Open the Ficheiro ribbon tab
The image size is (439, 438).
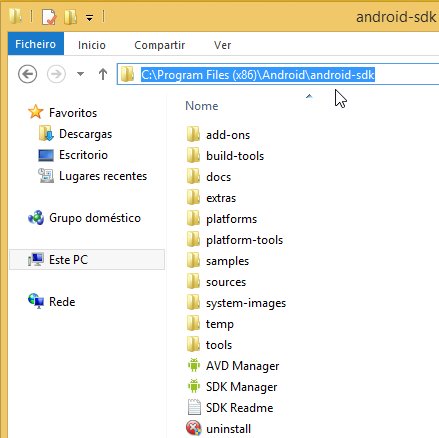tap(36, 44)
